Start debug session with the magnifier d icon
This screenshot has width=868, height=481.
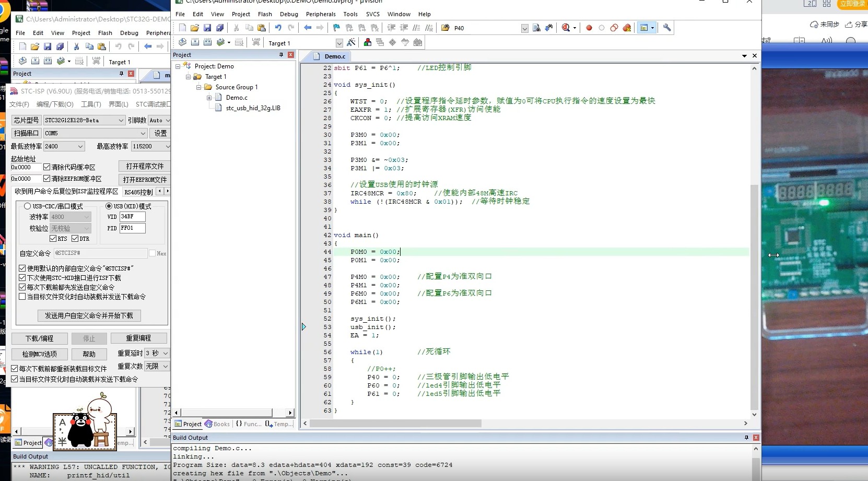pos(566,28)
